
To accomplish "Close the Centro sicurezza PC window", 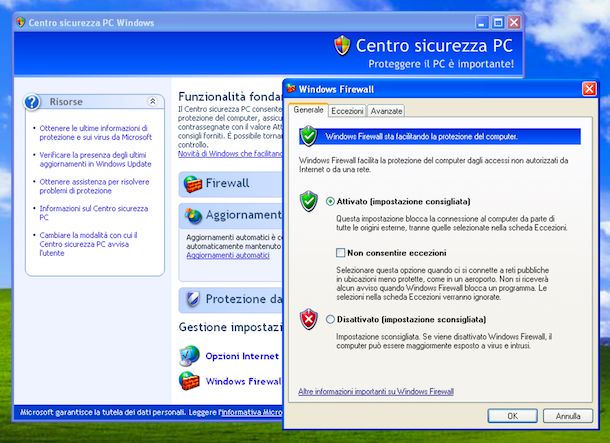I will click(514, 22).
